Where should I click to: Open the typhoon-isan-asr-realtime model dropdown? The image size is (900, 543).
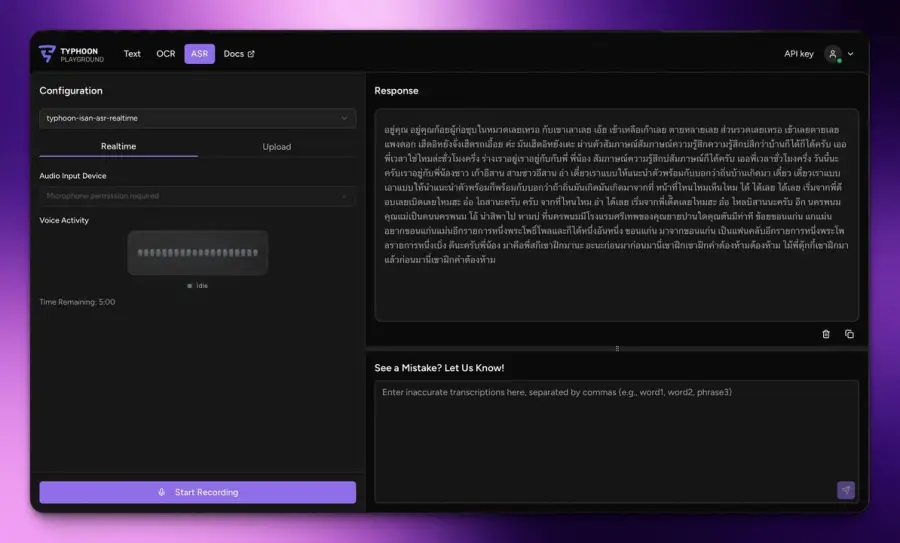197,118
